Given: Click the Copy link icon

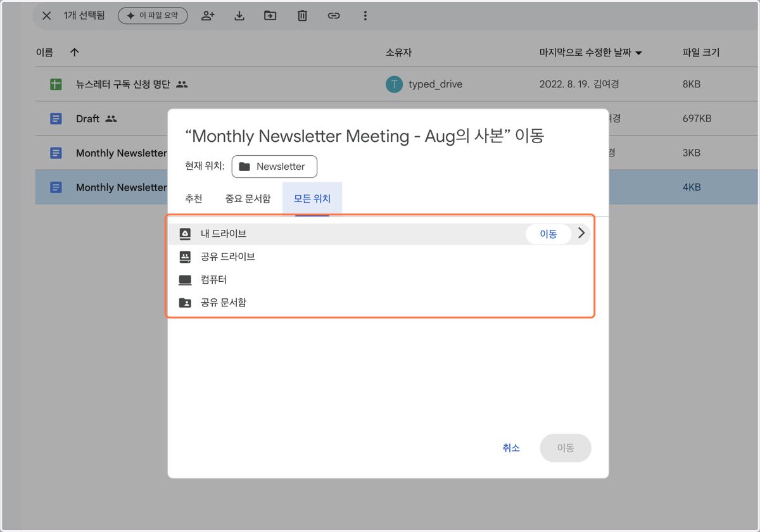Looking at the screenshot, I should [334, 16].
